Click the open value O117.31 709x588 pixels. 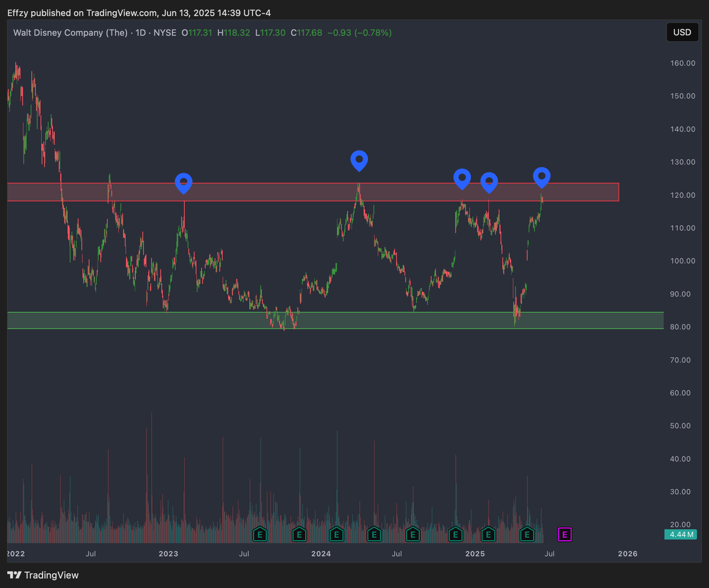197,32
